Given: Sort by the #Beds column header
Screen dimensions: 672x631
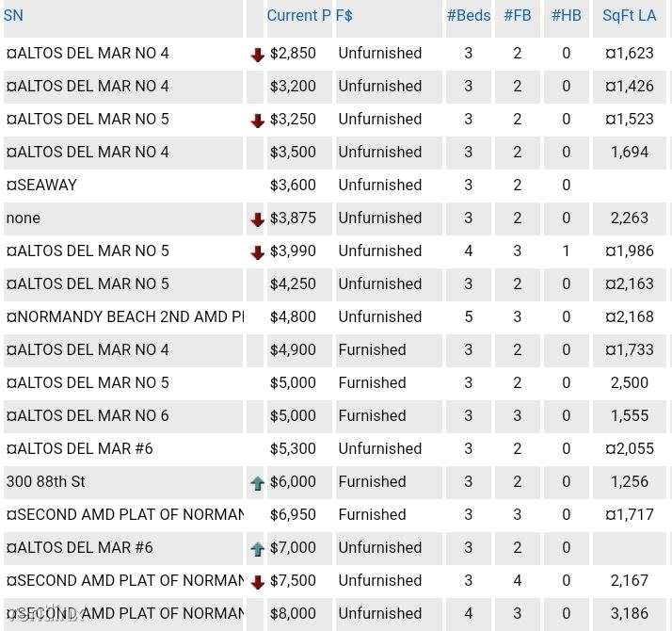Looking at the screenshot, I should click(x=469, y=16).
